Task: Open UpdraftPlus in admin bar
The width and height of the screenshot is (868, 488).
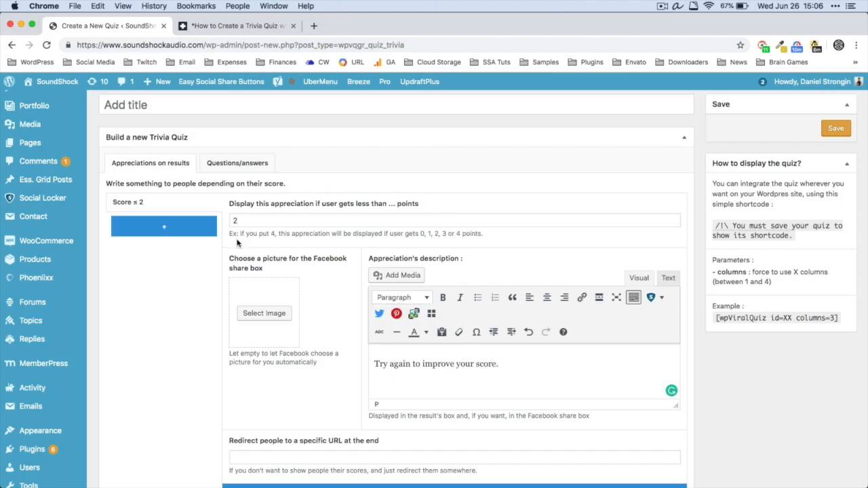Action: [419, 81]
